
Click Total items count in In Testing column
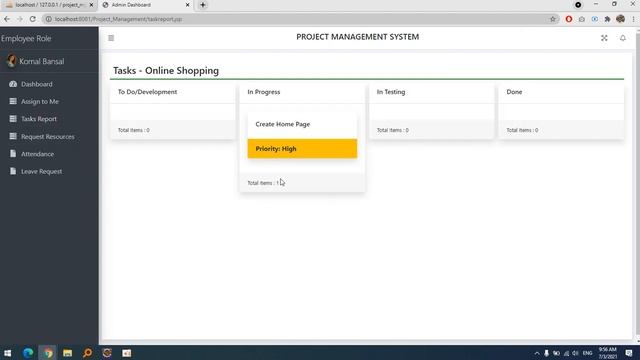pos(392,130)
